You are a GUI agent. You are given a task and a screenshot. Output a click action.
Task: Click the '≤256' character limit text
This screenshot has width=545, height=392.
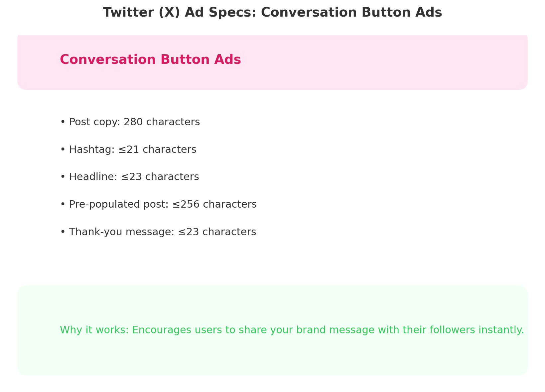[x=186, y=204]
